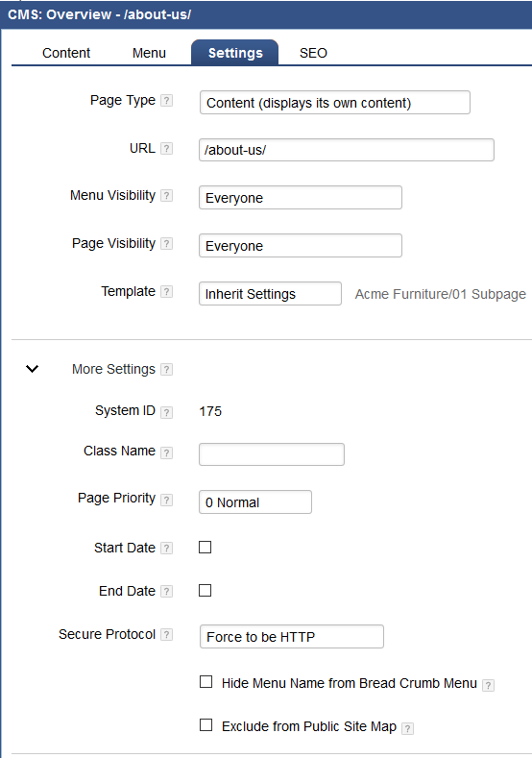Open the Page Priority dropdown

coord(255,502)
